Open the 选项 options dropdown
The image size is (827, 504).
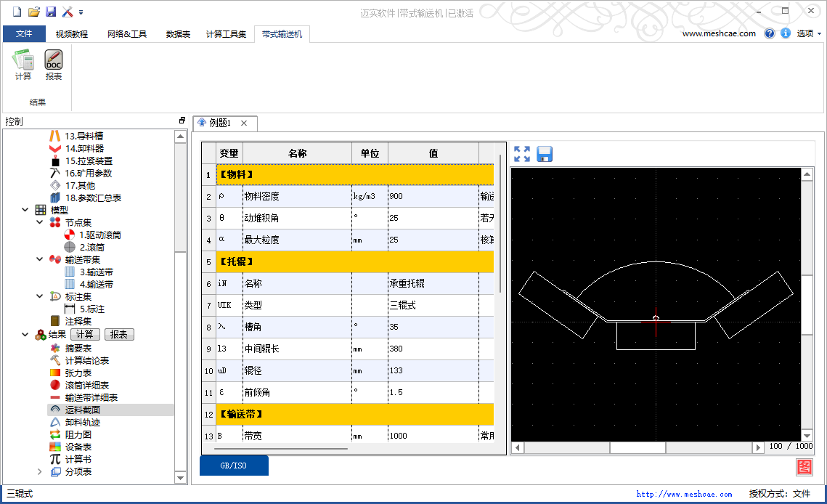[809, 33]
